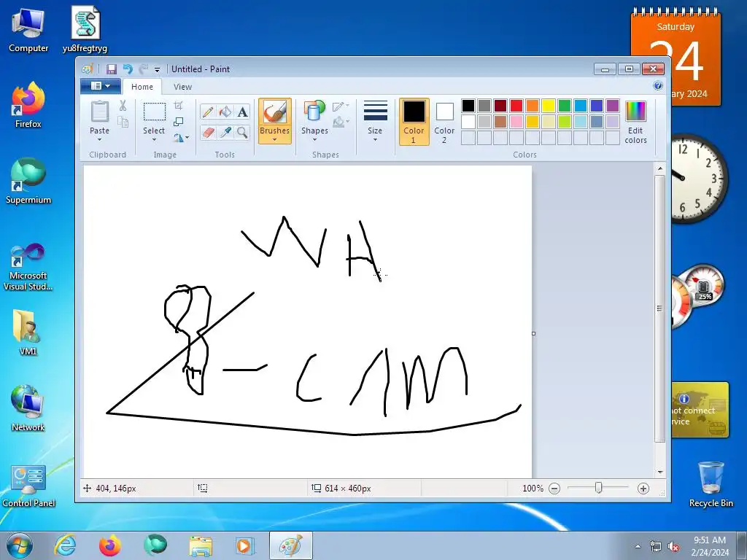Open Windows Media Player from taskbar
Image resolution: width=747 pixels, height=560 pixels.
click(245, 545)
